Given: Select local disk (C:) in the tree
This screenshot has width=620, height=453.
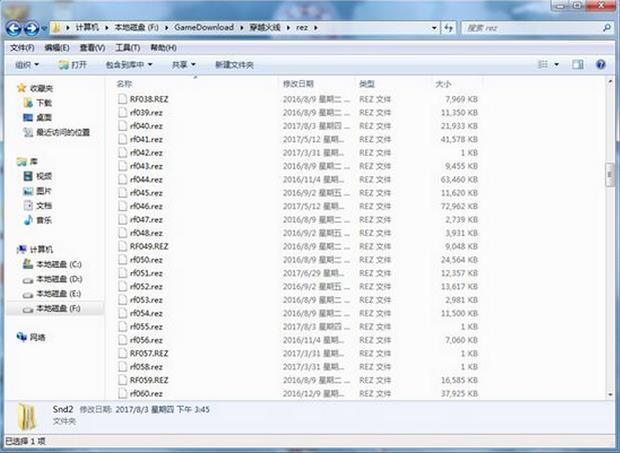Looking at the screenshot, I should coord(57,264).
